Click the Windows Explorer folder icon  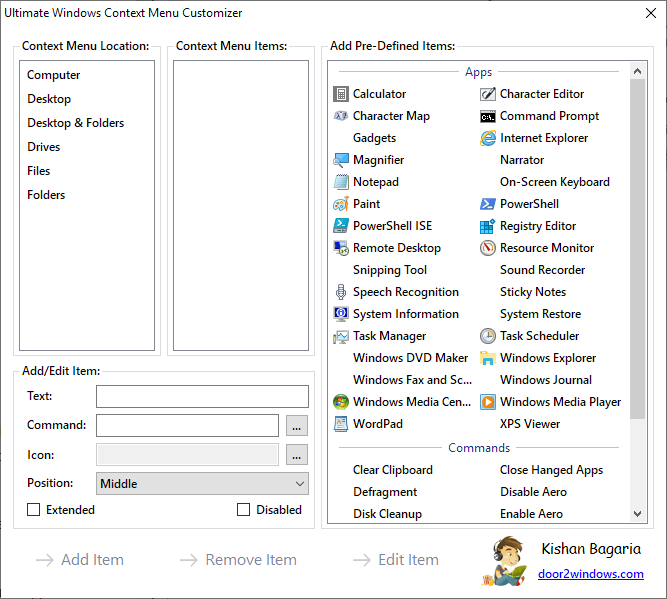tap(488, 358)
